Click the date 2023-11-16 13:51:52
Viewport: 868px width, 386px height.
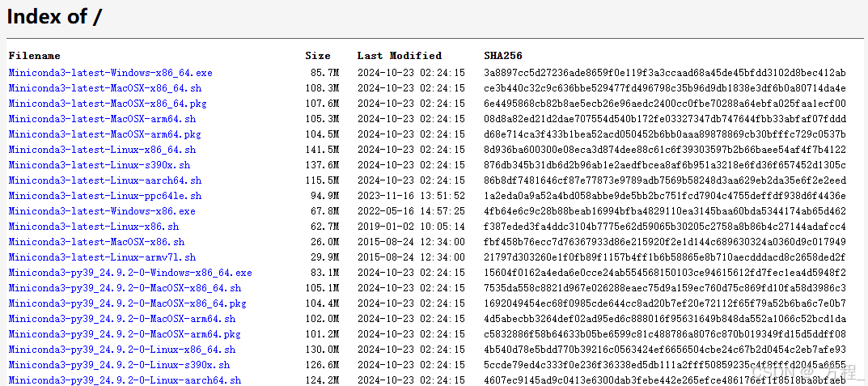click(x=411, y=196)
